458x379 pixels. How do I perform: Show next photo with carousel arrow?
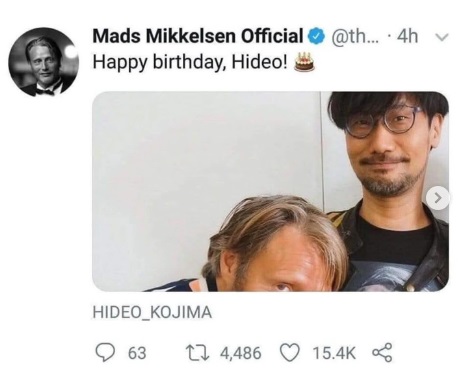point(437,198)
